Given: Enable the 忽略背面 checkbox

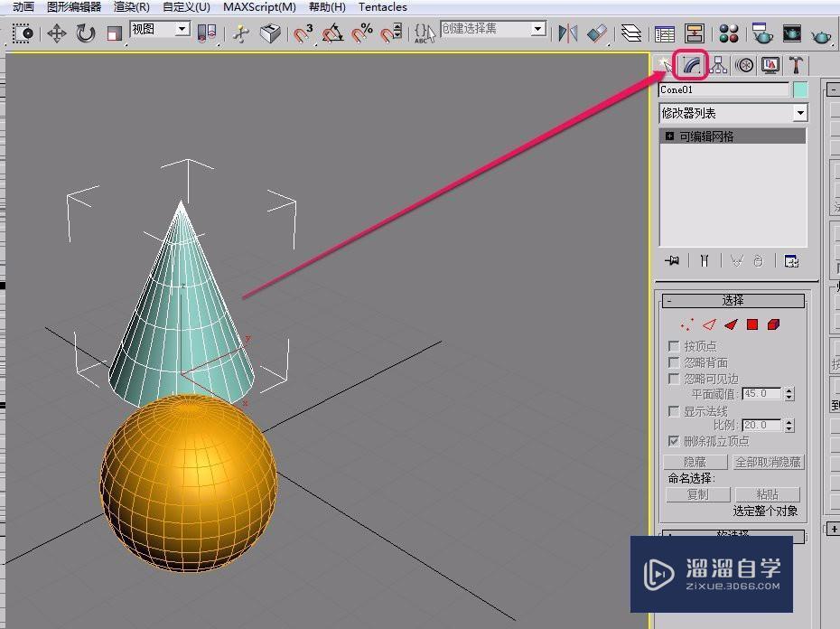Looking at the screenshot, I should pos(673,361).
